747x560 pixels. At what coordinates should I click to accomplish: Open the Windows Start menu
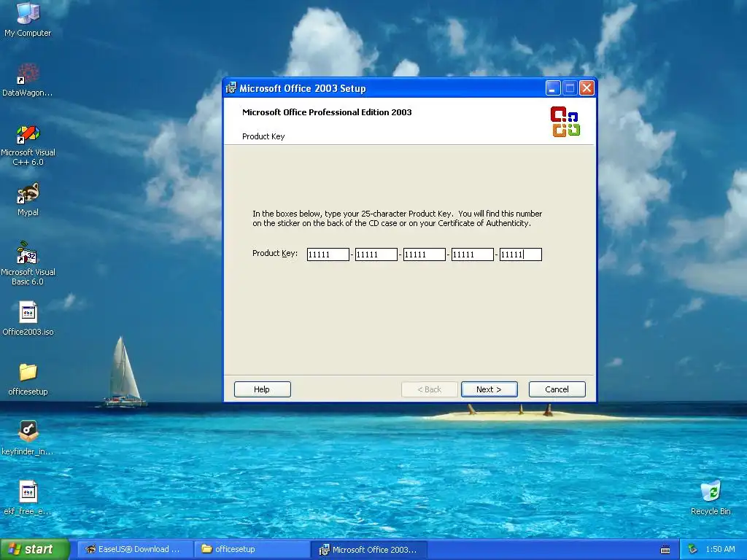click(x=34, y=549)
